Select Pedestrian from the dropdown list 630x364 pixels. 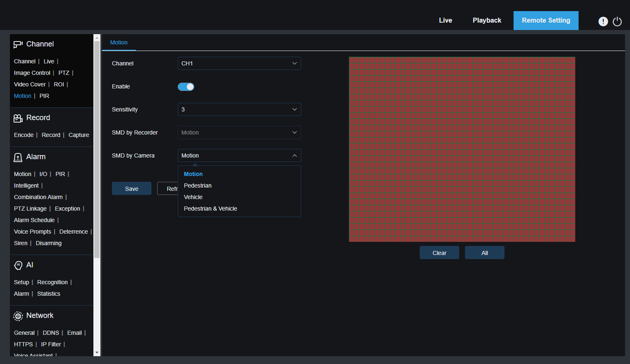(x=198, y=185)
